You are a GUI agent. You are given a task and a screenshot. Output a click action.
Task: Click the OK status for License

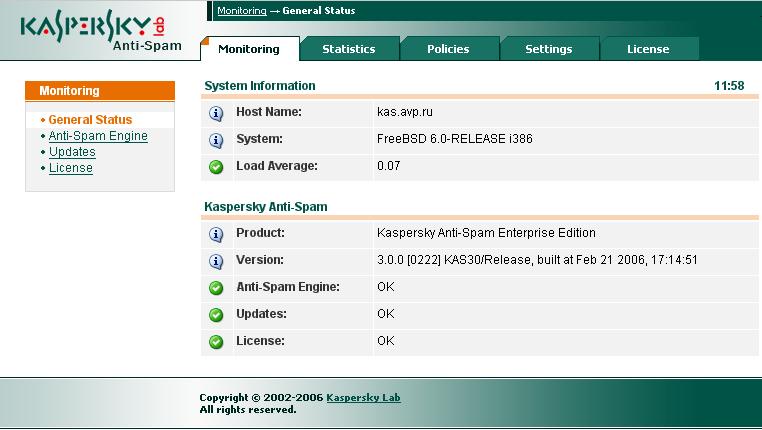click(386, 341)
